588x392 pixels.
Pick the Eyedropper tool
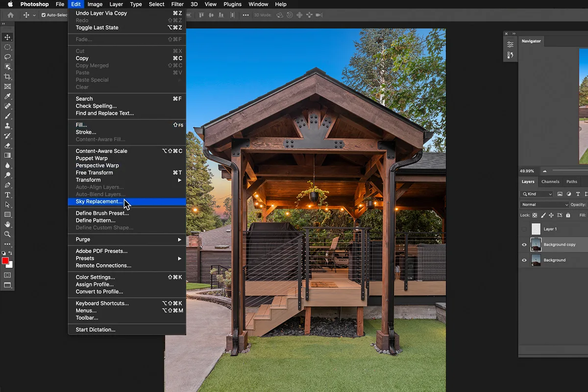(x=7, y=96)
